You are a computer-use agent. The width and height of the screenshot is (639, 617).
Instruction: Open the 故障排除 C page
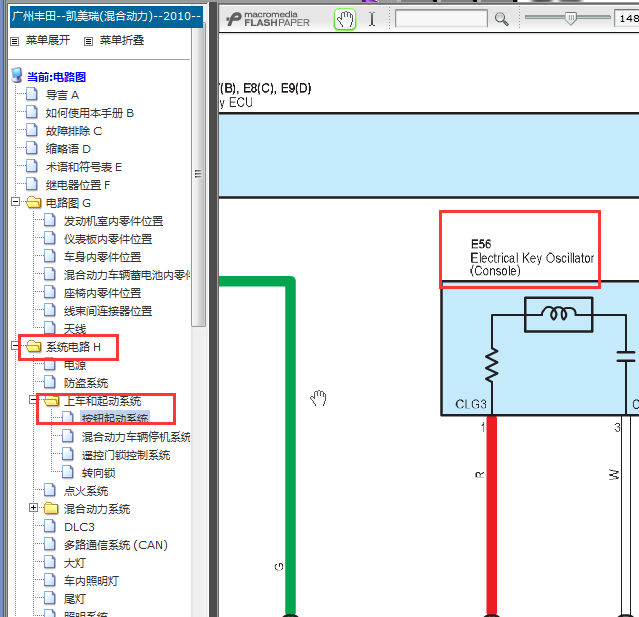click(74, 131)
